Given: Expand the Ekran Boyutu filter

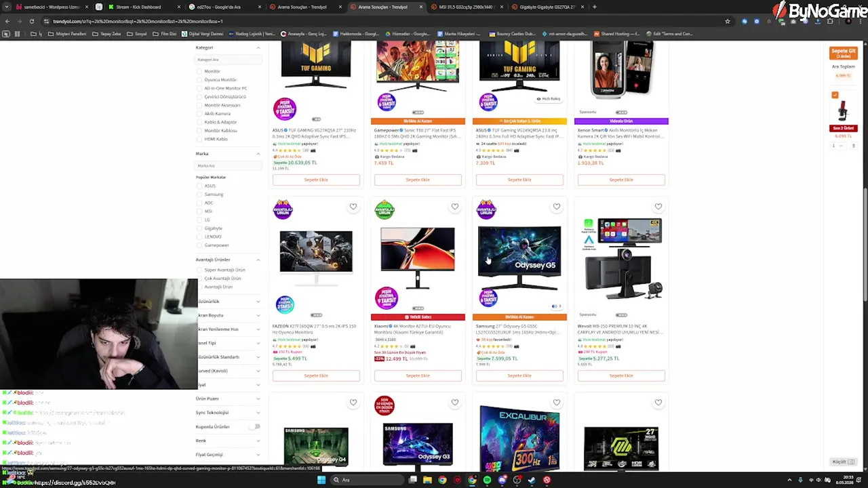Looking at the screenshot, I should [258, 315].
